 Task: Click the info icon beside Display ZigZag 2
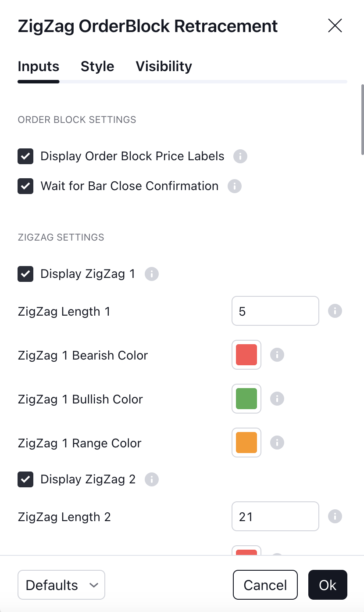[x=152, y=479]
